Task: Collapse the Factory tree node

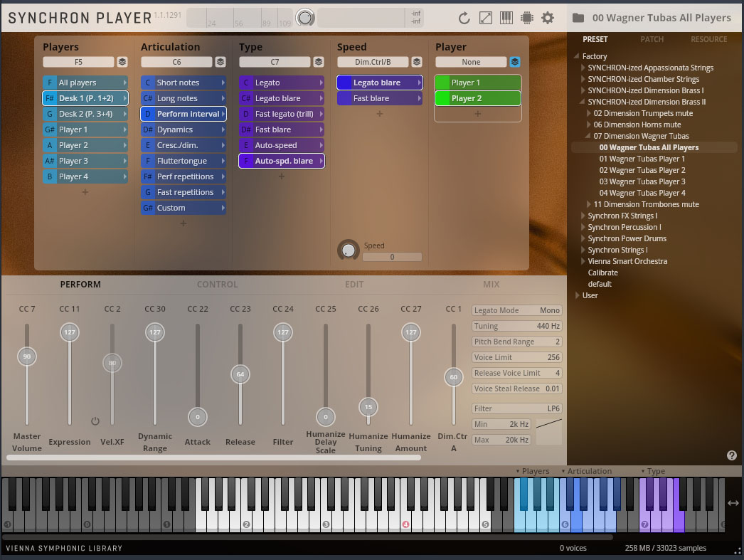Action: pos(577,56)
